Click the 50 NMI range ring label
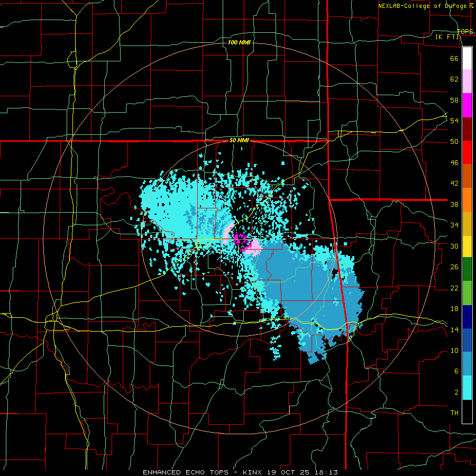 239,140
